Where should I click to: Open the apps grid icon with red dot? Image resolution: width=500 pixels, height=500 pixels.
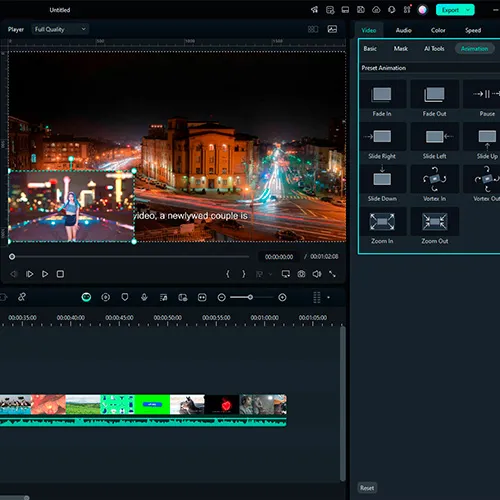pyautogui.click(x=407, y=9)
